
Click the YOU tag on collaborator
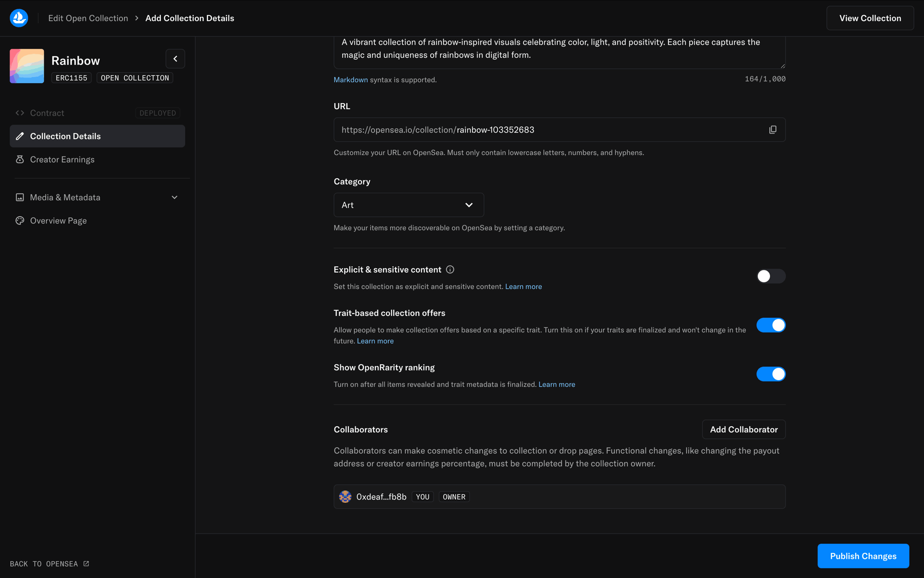[423, 497]
